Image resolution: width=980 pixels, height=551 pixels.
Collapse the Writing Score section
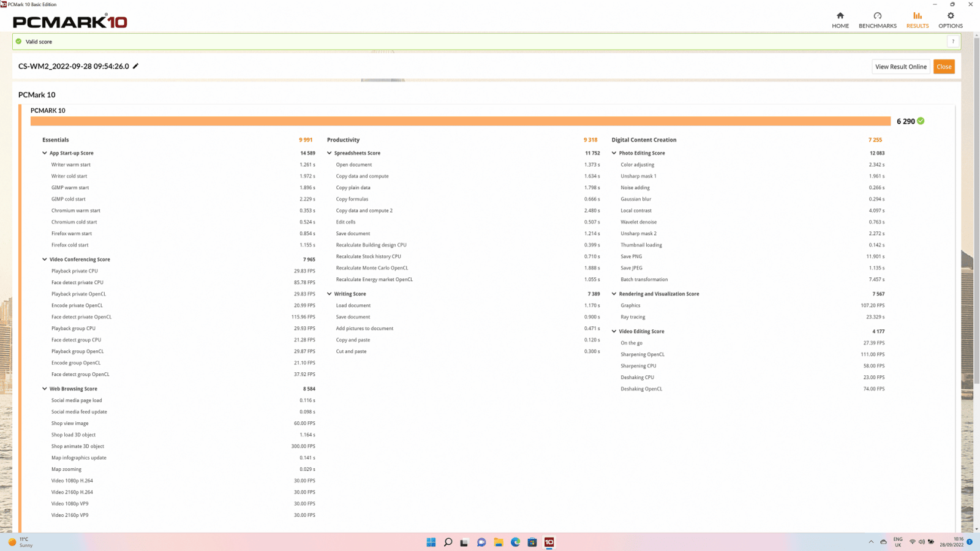point(330,294)
